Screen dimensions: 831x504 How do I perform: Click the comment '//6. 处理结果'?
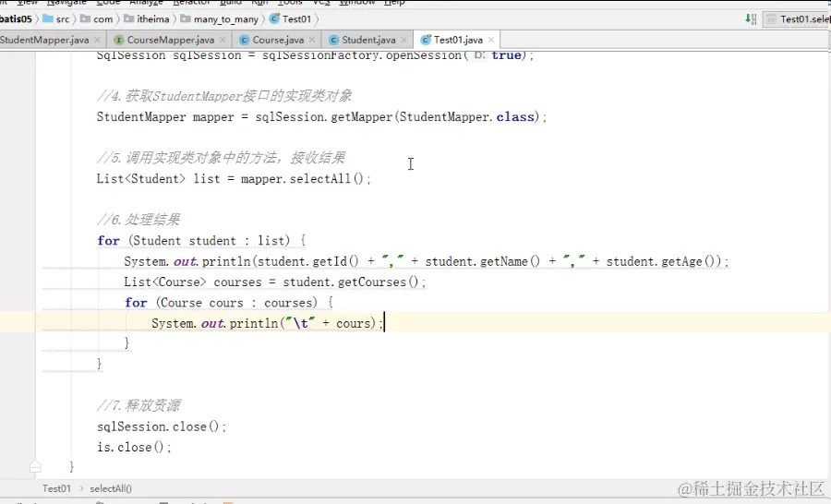point(138,220)
